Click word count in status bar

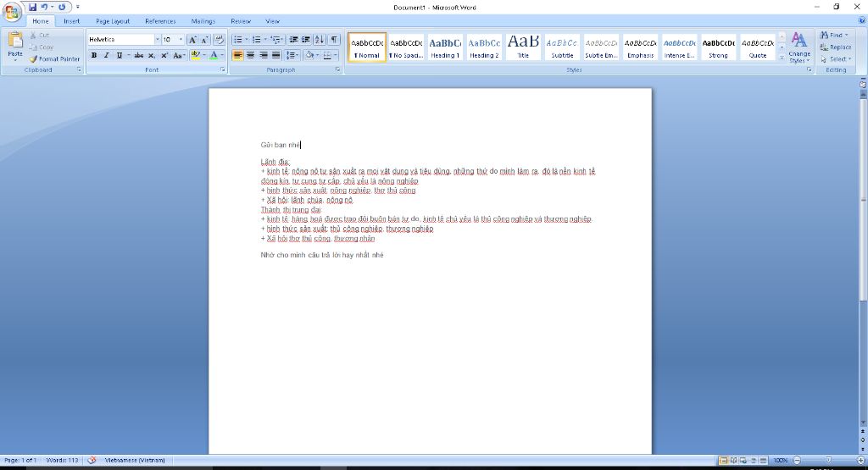pos(62,460)
